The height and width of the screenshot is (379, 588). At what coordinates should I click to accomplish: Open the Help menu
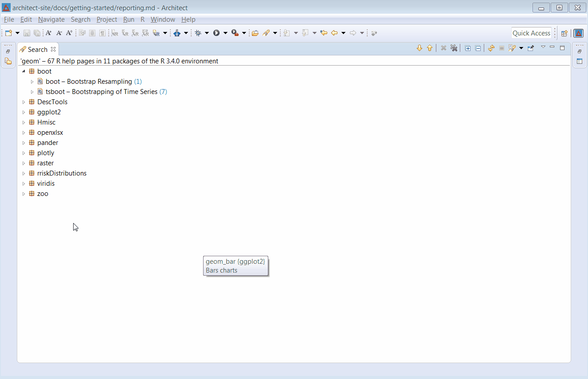[188, 20]
